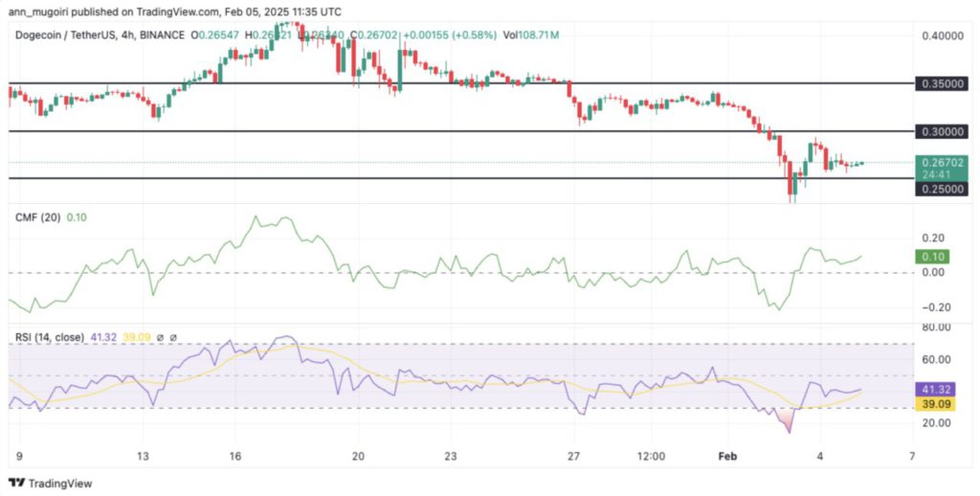Click the TradingView logo at bottom

tap(50, 483)
